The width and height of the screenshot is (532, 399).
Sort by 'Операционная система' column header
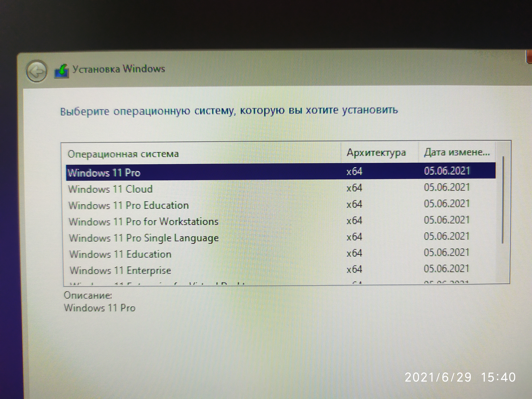coord(123,154)
